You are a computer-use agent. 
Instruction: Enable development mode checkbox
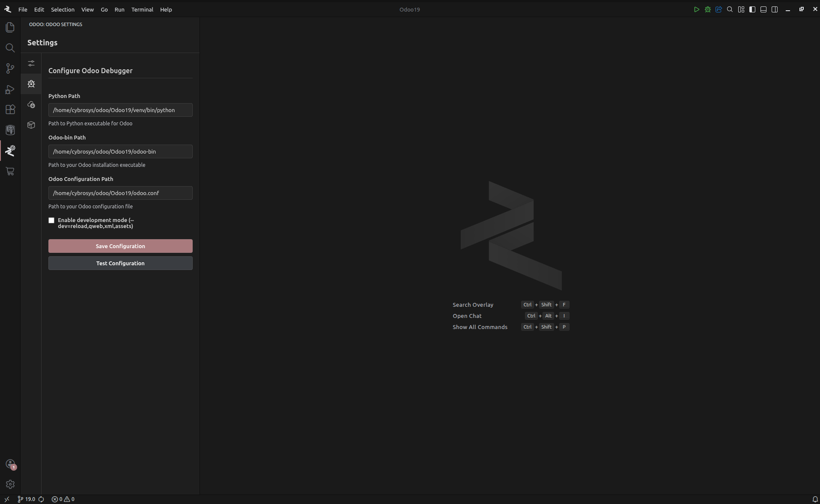tap(51, 220)
